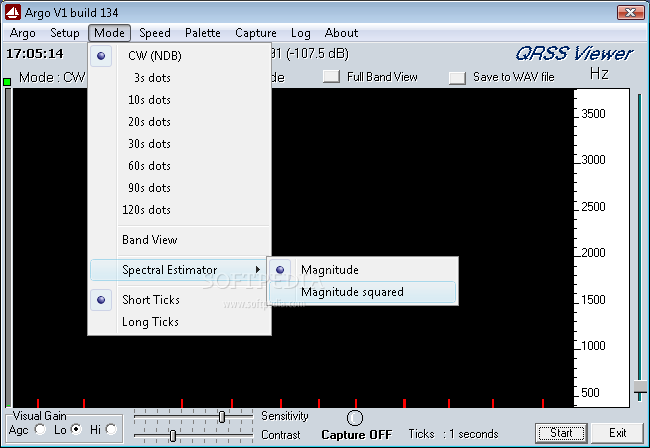Close the open Mode menu

pos(109,33)
